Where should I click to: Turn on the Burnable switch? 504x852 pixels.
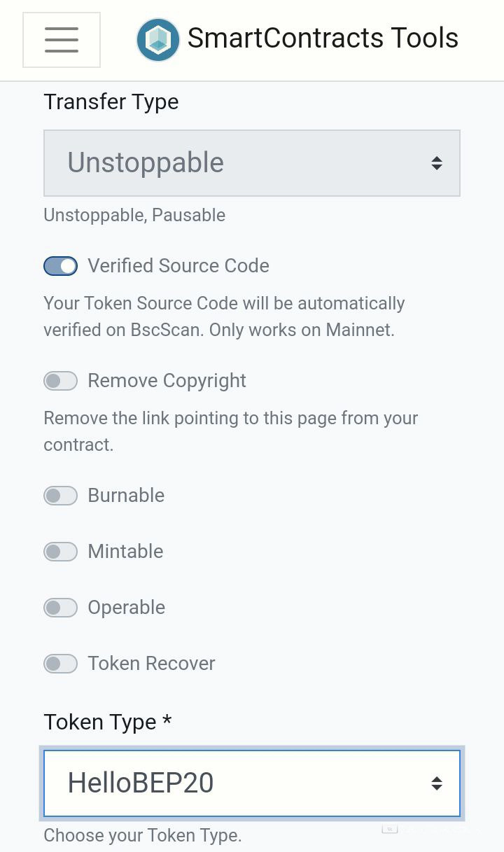(x=61, y=496)
